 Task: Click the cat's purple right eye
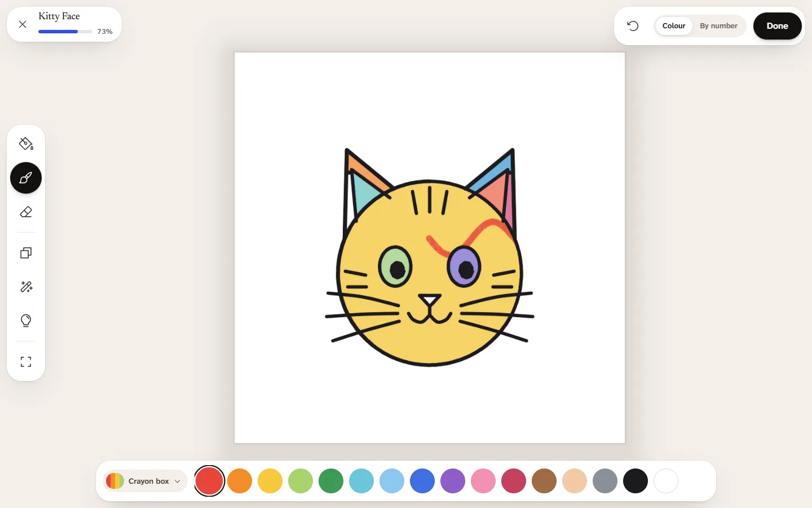[464, 266]
